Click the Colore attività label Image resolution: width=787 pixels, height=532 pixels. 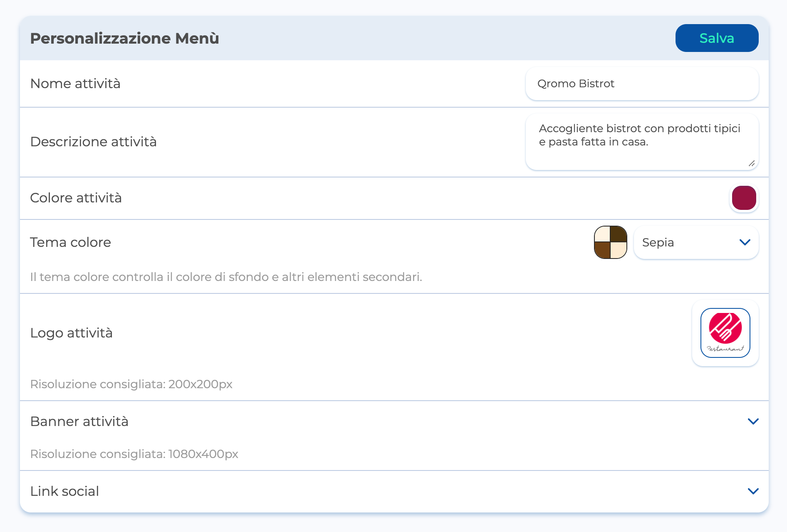point(76,198)
